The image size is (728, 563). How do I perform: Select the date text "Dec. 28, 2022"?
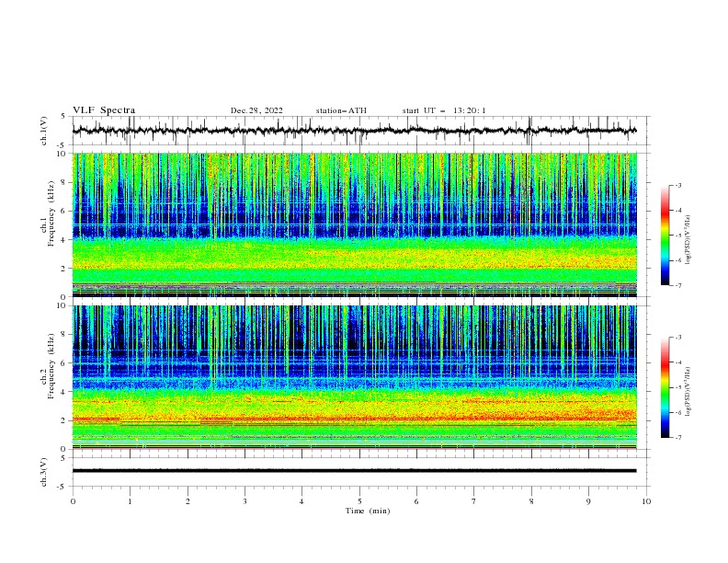pos(256,110)
